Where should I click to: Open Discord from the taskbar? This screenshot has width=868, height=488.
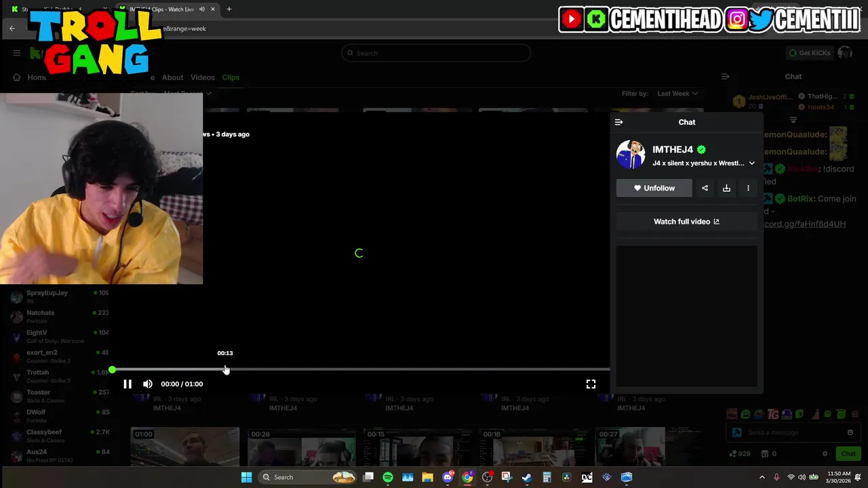point(448,477)
